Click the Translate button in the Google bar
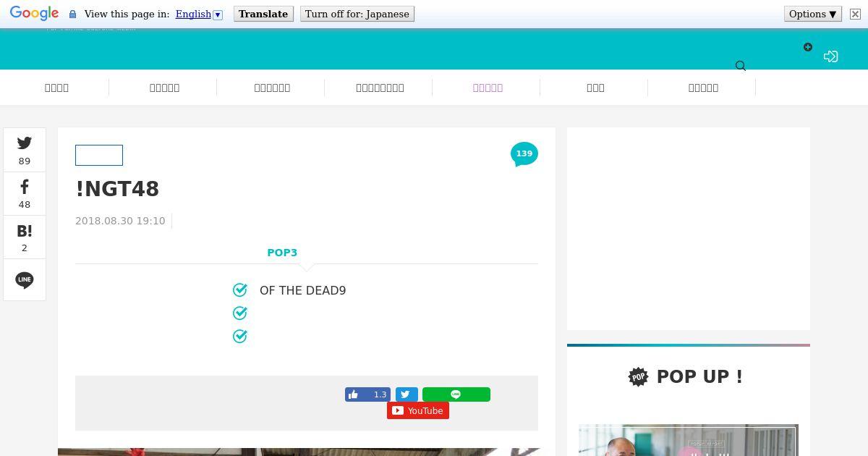 (x=263, y=14)
